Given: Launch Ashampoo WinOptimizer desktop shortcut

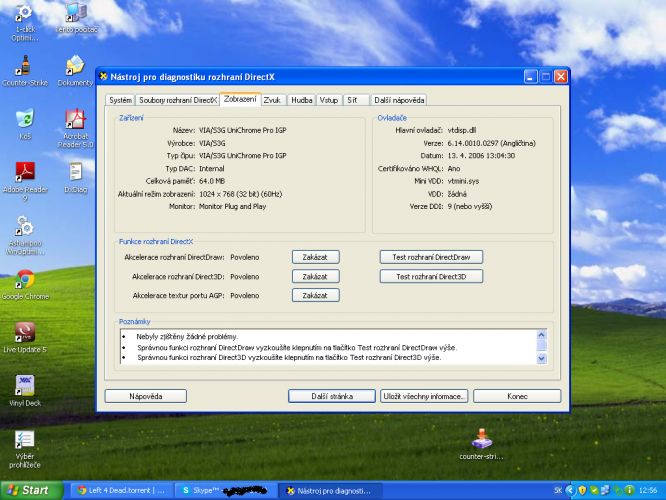Looking at the screenshot, I should pos(25,236).
